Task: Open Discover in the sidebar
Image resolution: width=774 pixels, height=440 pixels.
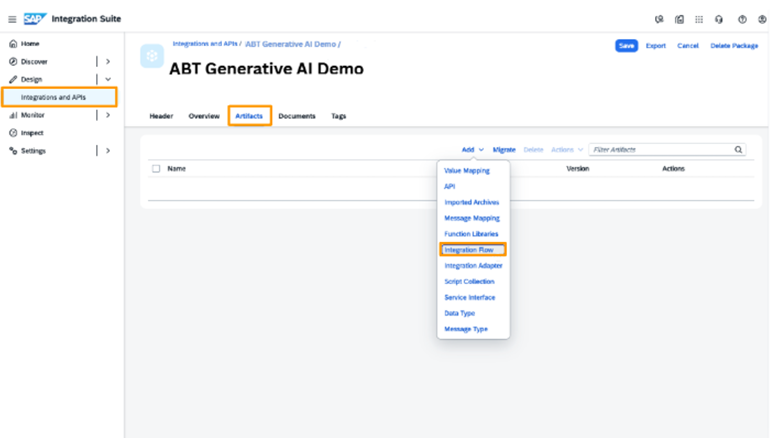Action: (x=34, y=62)
